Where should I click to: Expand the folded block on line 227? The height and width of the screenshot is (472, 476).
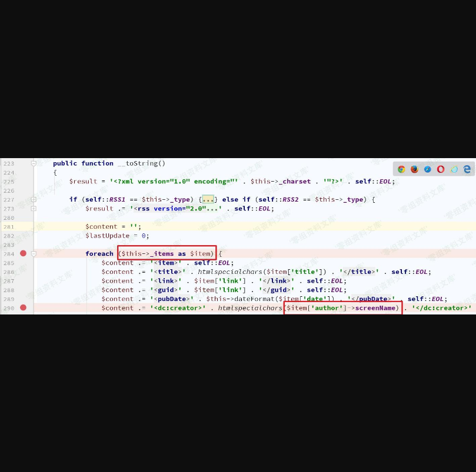tap(34, 199)
